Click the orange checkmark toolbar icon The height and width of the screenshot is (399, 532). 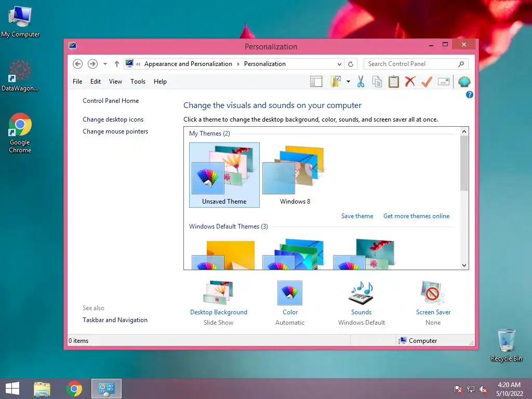(x=427, y=82)
